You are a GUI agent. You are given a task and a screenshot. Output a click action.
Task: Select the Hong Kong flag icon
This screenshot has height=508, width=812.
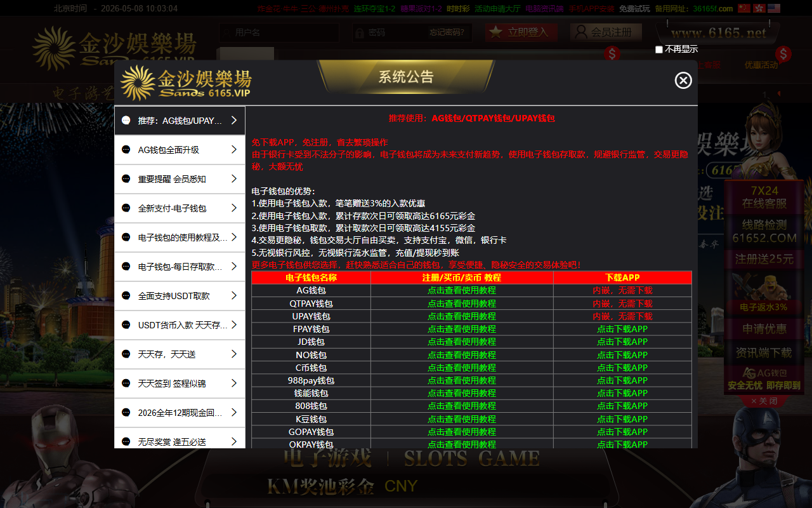(759, 8)
